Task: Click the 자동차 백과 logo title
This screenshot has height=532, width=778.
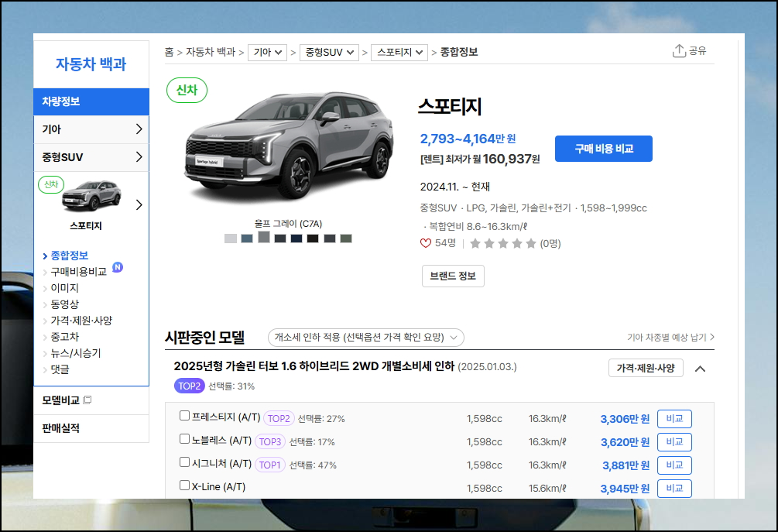Action: click(91, 64)
